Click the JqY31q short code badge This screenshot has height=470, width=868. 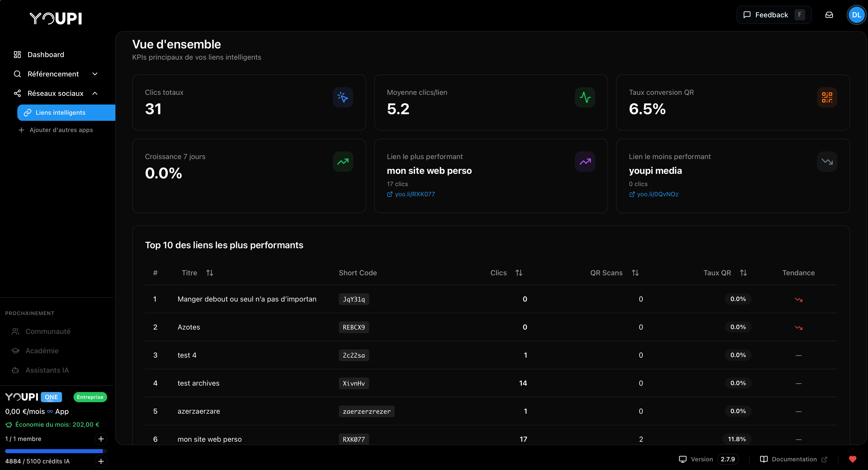(x=353, y=299)
